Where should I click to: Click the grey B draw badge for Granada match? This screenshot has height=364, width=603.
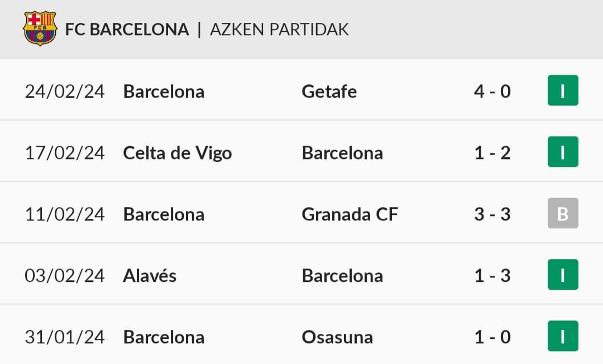[563, 213]
